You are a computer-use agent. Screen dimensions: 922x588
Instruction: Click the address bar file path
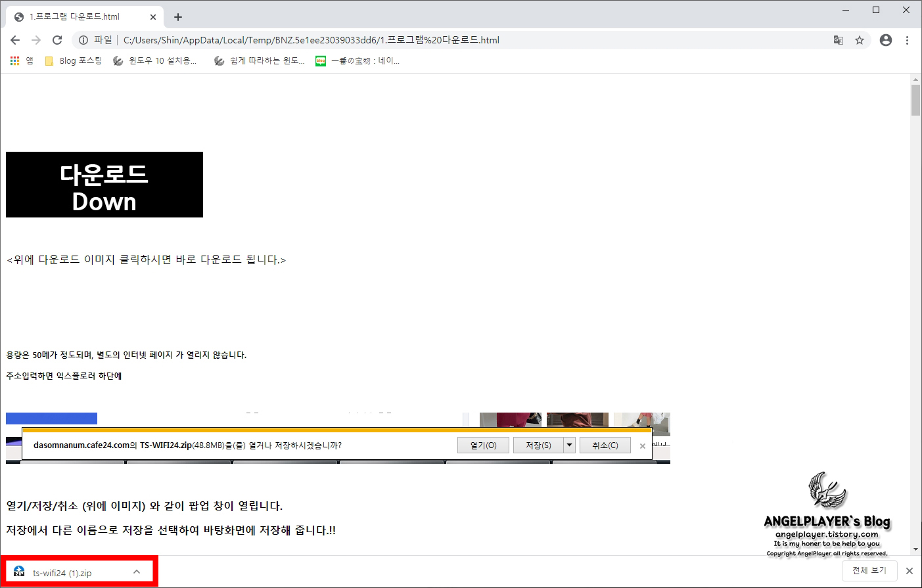coord(311,40)
